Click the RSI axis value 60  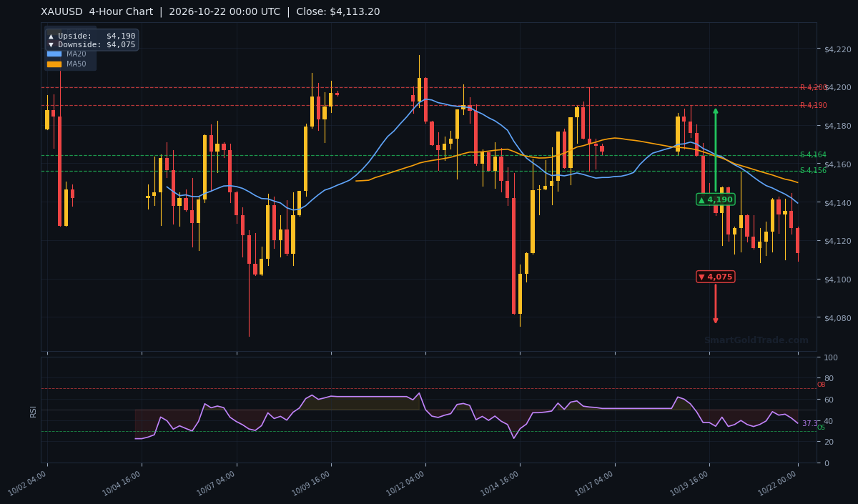tap(828, 400)
